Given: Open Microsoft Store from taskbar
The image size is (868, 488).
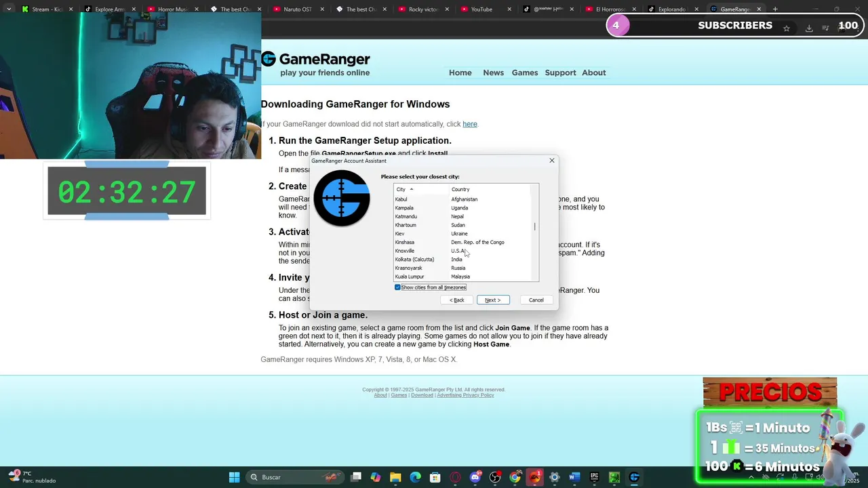Looking at the screenshot, I should [x=435, y=477].
